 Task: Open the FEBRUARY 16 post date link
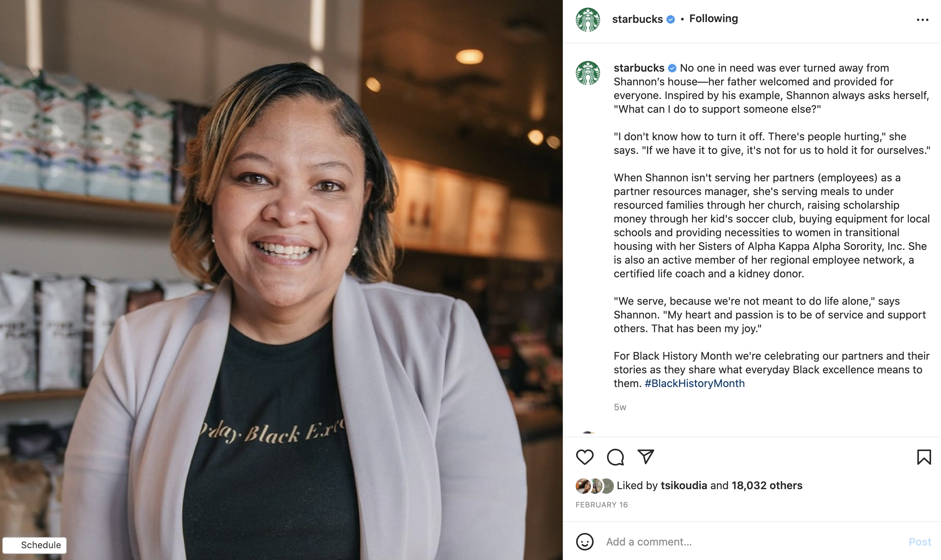click(x=601, y=505)
